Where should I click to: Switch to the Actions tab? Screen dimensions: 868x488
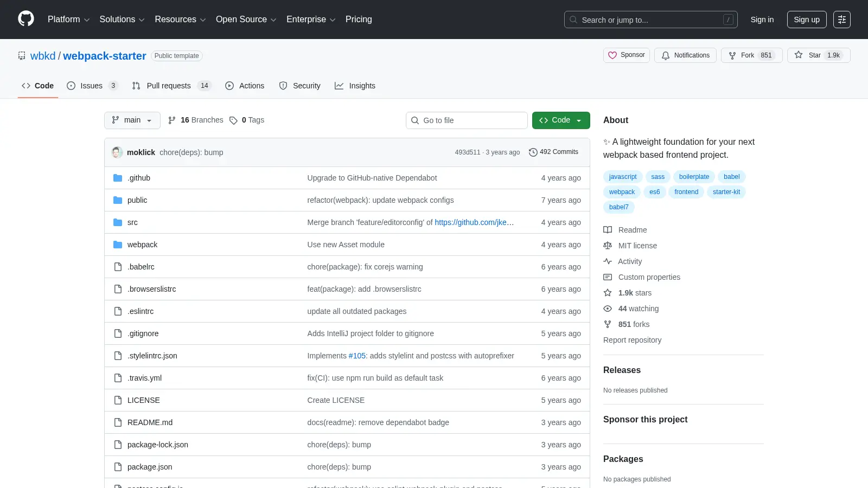245,86
